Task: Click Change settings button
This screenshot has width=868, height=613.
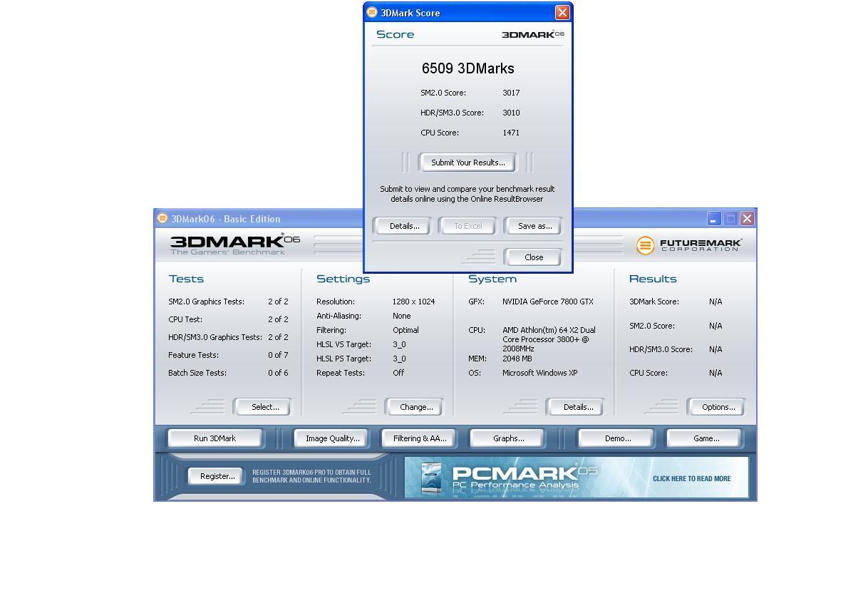Action: pos(415,407)
